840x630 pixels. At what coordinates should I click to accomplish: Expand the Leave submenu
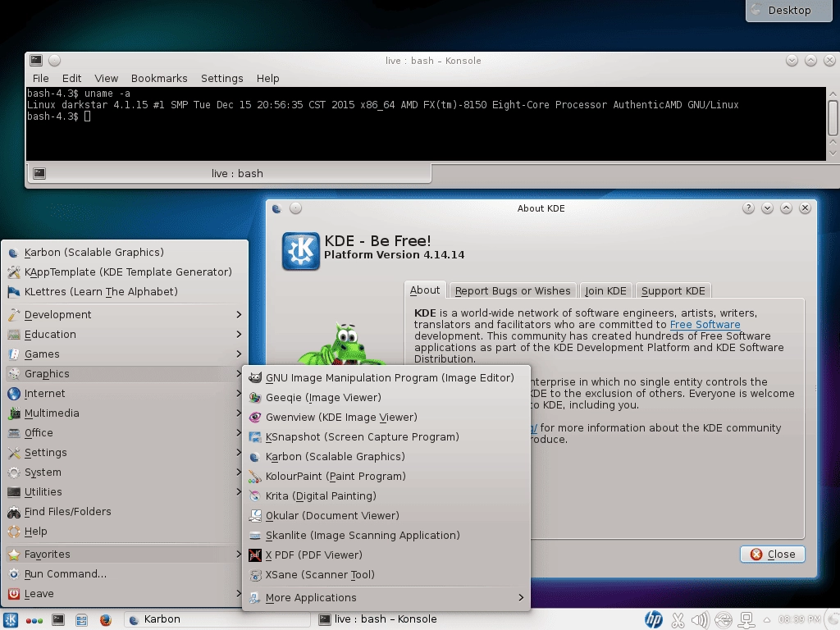click(x=125, y=594)
